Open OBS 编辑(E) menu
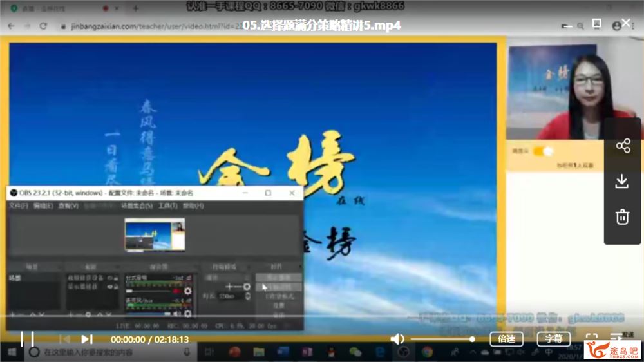Viewport: 644px width, 362px height. point(43,205)
